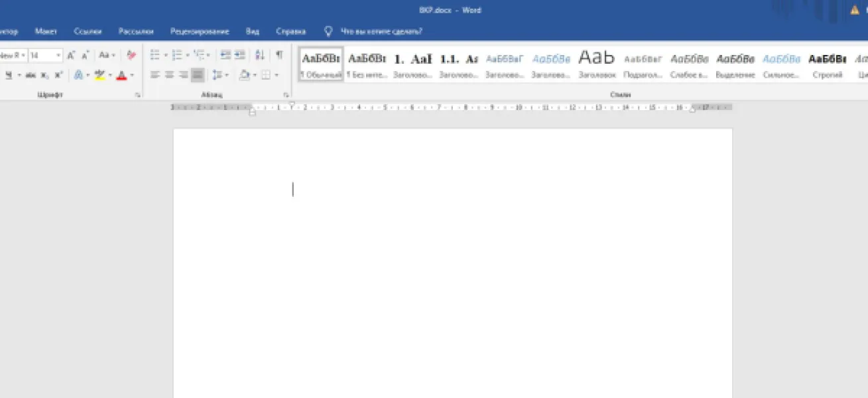The height and width of the screenshot is (398, 868).
Task: Decrease the paragraph indent
Action: [225, 55]
